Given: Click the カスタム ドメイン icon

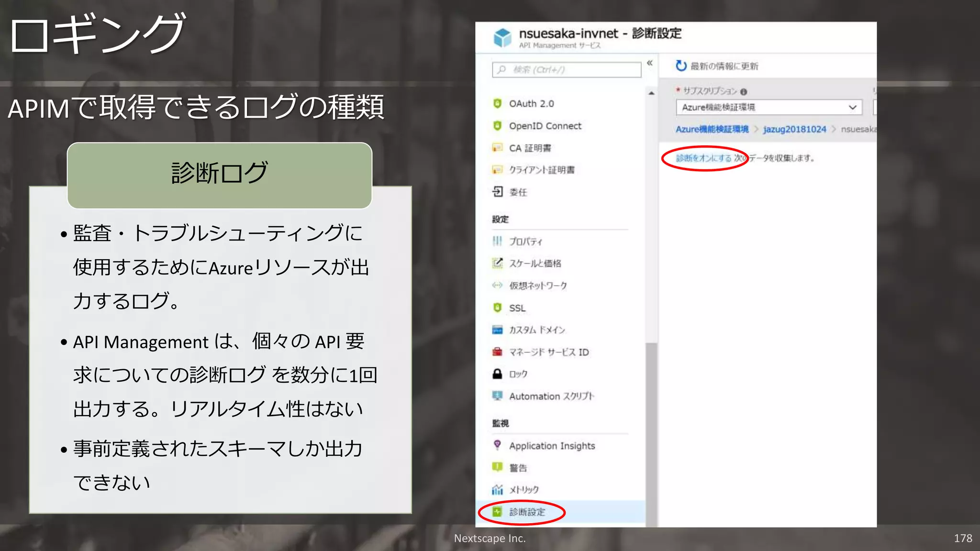Looking at the screenshot, I should pyautogui.click(x=497, y=330).
